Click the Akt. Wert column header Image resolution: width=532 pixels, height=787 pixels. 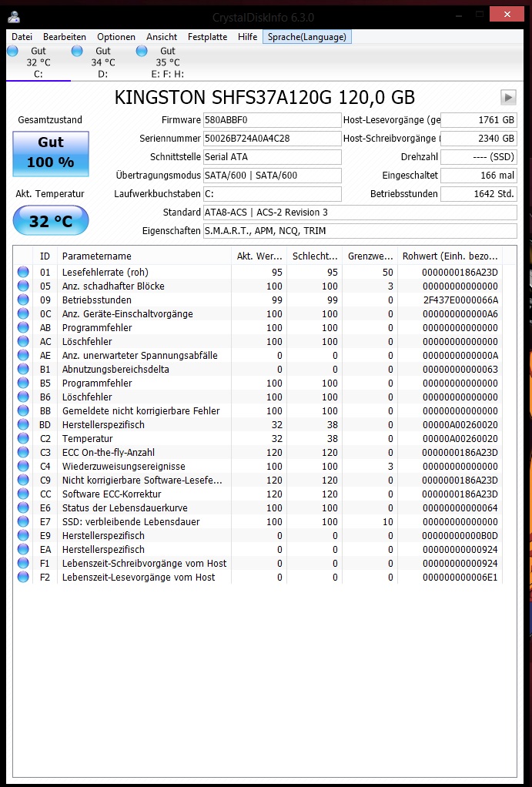coord(259,256)
